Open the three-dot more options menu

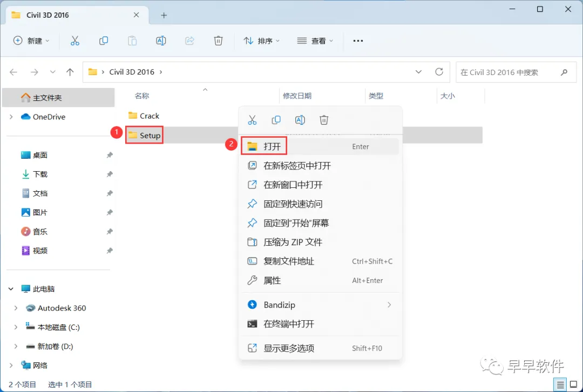coord(358,40)
